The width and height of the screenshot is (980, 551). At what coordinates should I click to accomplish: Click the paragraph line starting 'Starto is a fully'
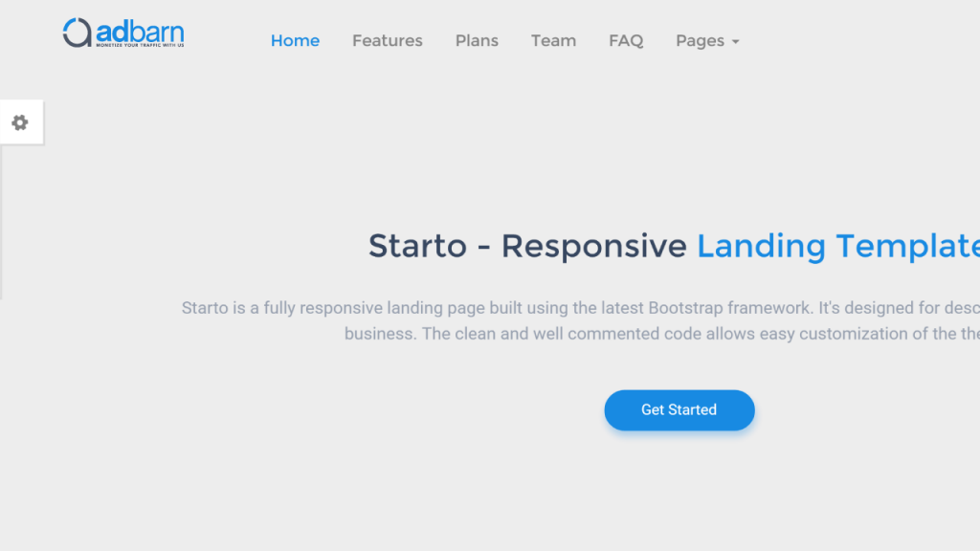tap(581, 308)
